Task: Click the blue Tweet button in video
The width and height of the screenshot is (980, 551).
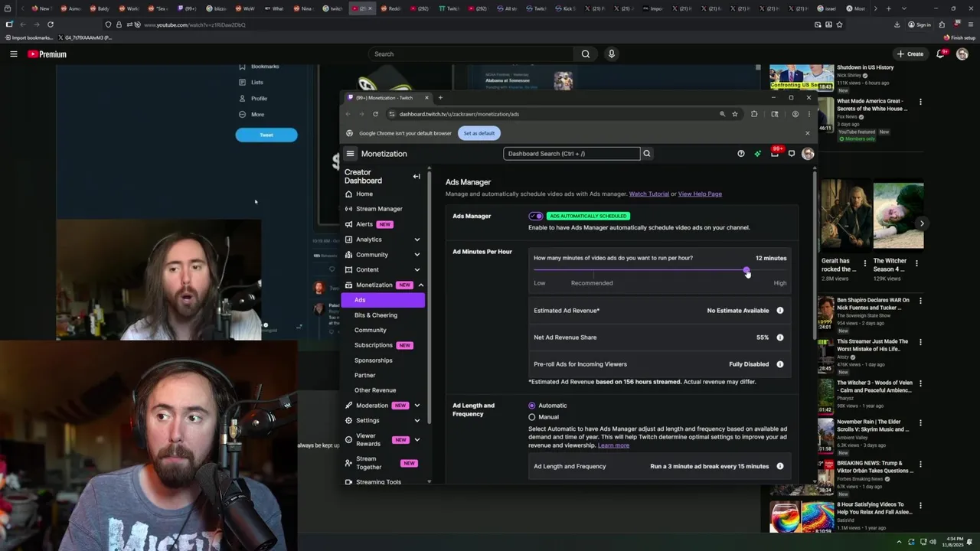Action: coord(266,135)
